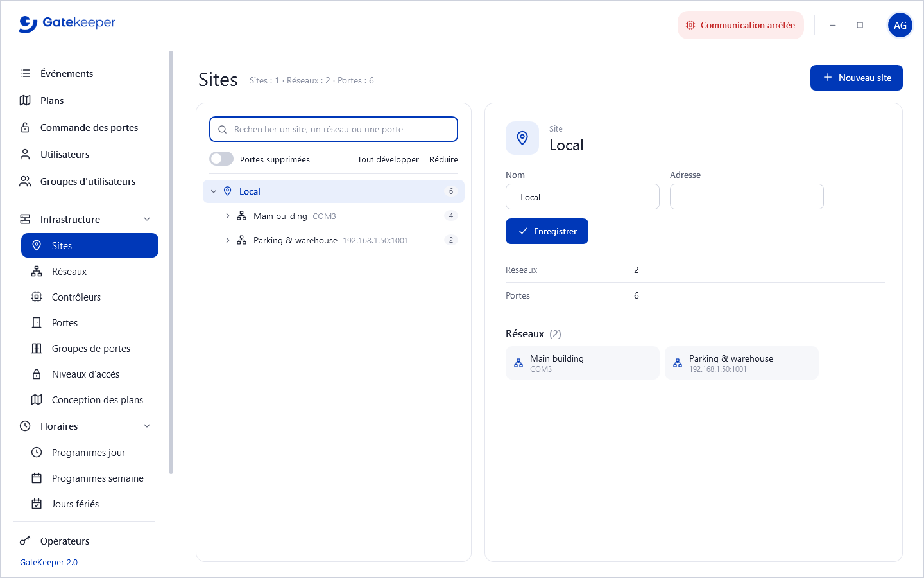The image size is (924, 578).
Task: Click the Opérateurs key icon
Action: pyautogui.click(x=25, y=541)
